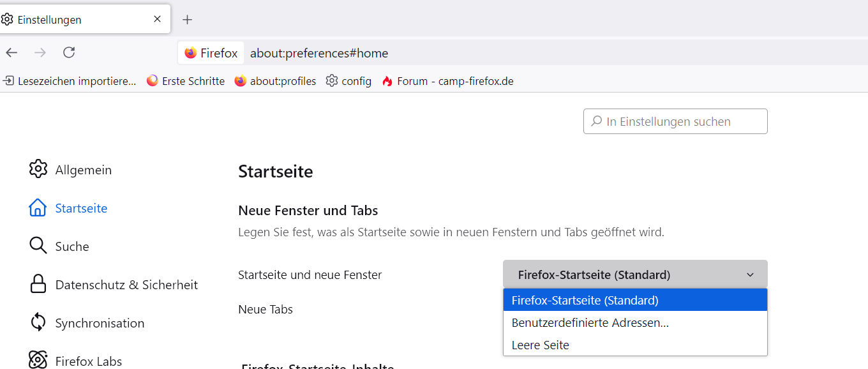Click the In Einstellungen suchen field
This screenshot has height=369, width=868.
tap(677, 121)
